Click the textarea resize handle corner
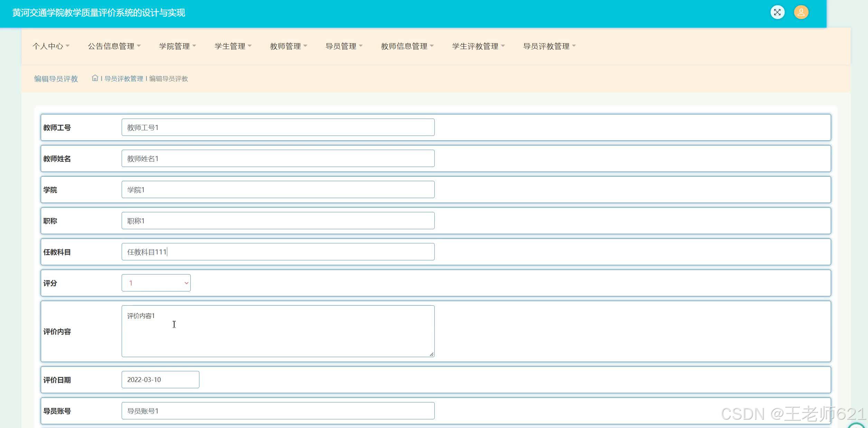This screenshot has height=428, width=868. [x=432, y=354]
